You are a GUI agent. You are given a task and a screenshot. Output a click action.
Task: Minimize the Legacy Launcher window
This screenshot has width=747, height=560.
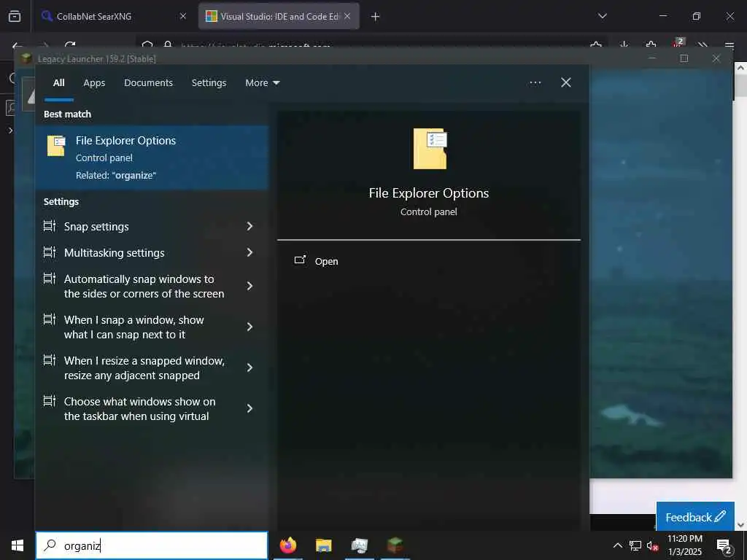(652, 58)
